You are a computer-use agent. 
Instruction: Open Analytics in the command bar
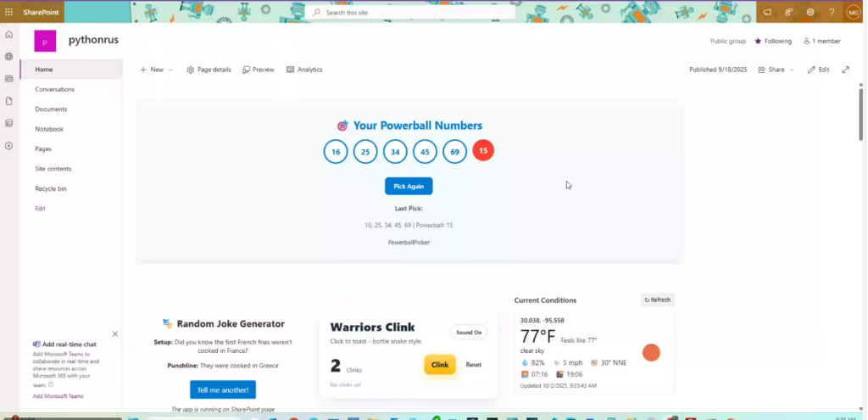tap(304, 70)
